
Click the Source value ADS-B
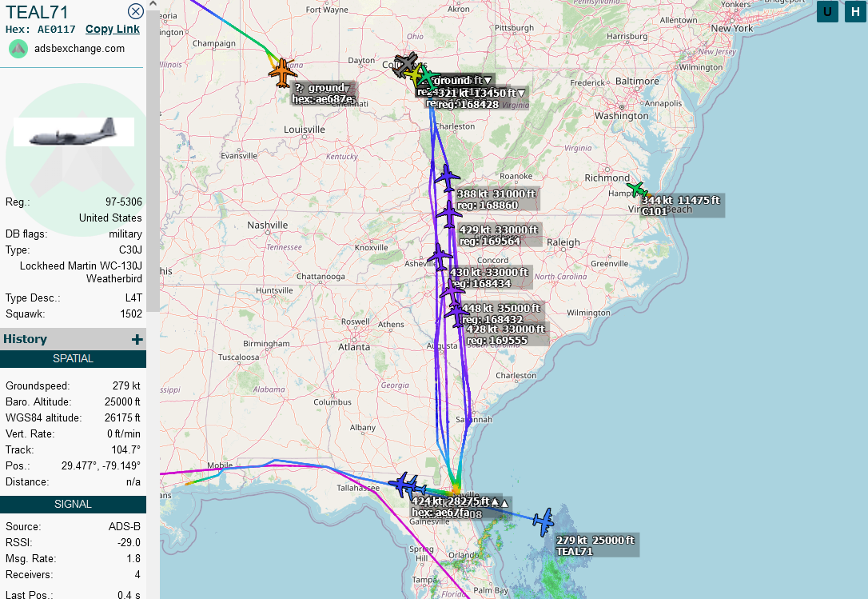click(x=125, y=526)
